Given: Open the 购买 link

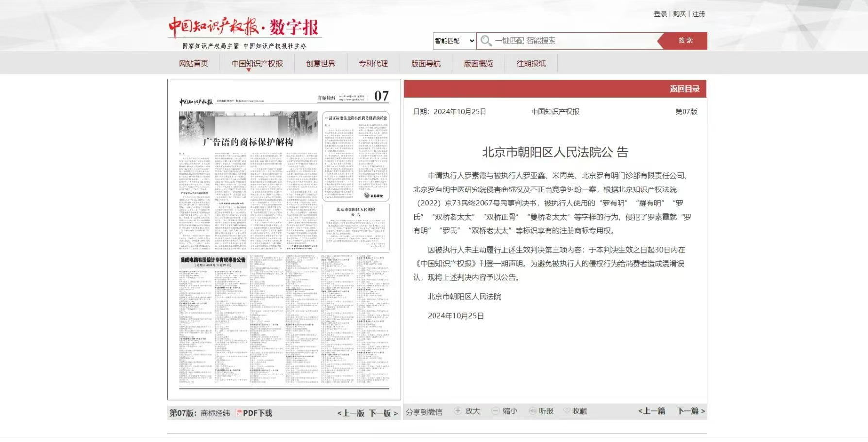Looking at the screenshot, I should 679,14.
